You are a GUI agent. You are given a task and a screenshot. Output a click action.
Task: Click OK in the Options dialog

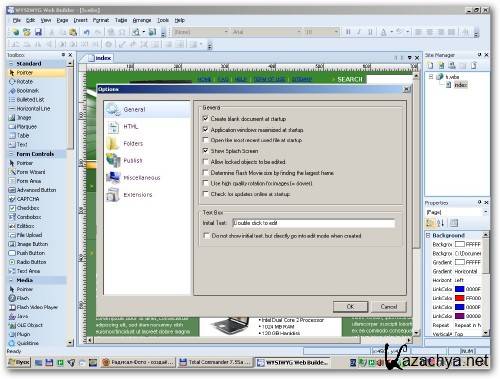(350, 307)
